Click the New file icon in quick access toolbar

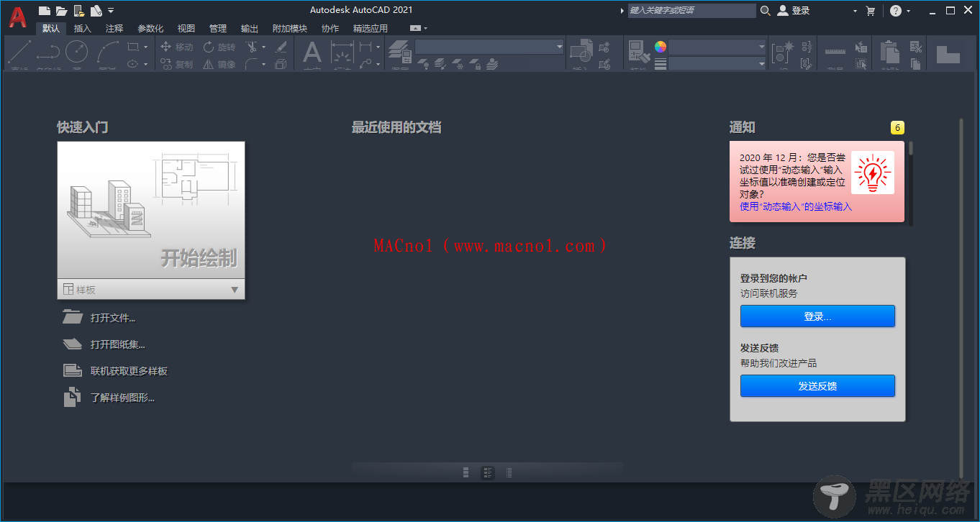point(45,11)
